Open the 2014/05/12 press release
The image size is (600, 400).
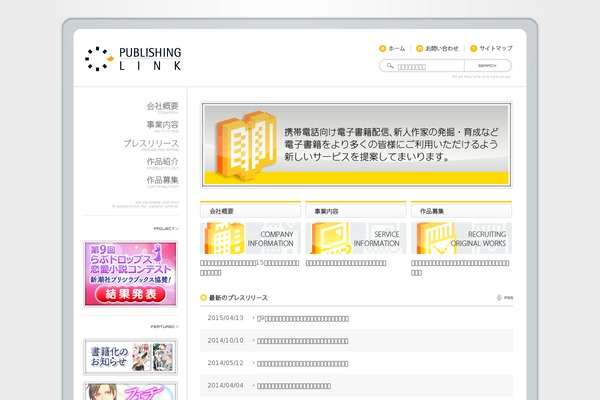(302, 364)
